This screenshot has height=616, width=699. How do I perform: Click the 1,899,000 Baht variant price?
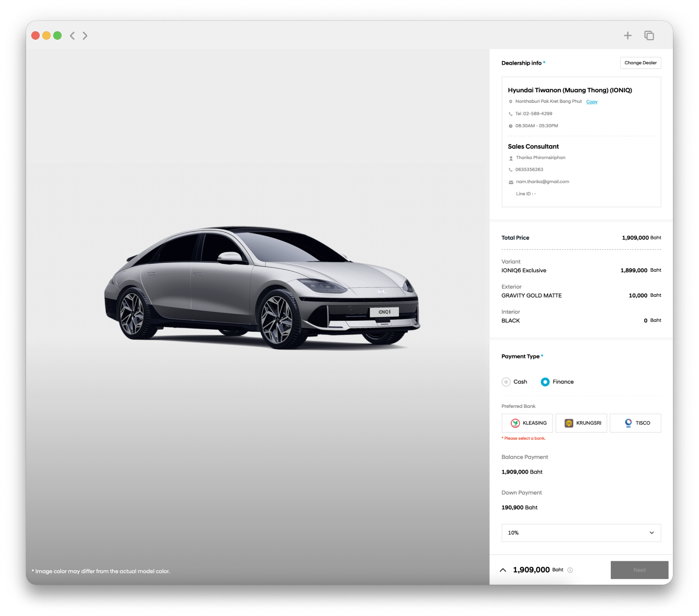click(x=641, y=270)
